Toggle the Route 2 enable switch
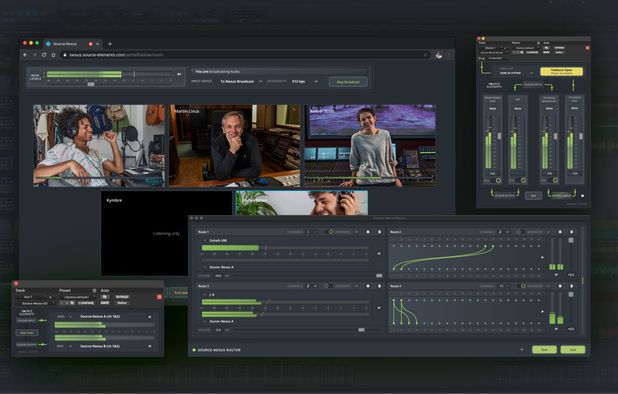 (520, 232)
